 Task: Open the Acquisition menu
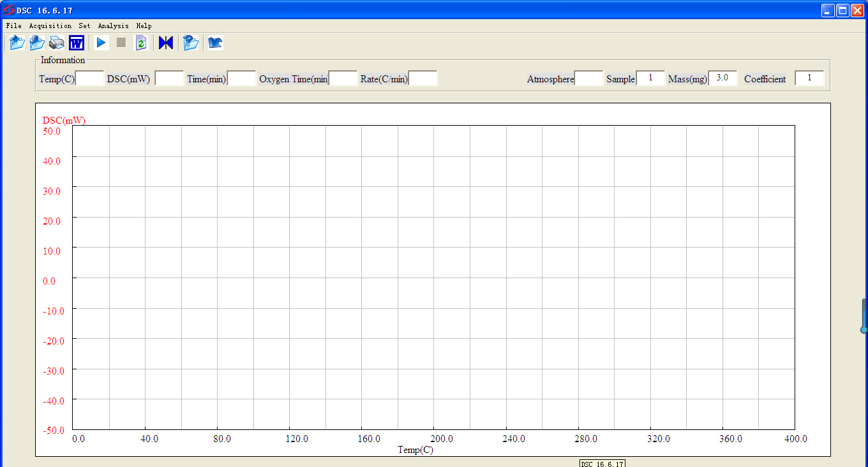[50, 26]
